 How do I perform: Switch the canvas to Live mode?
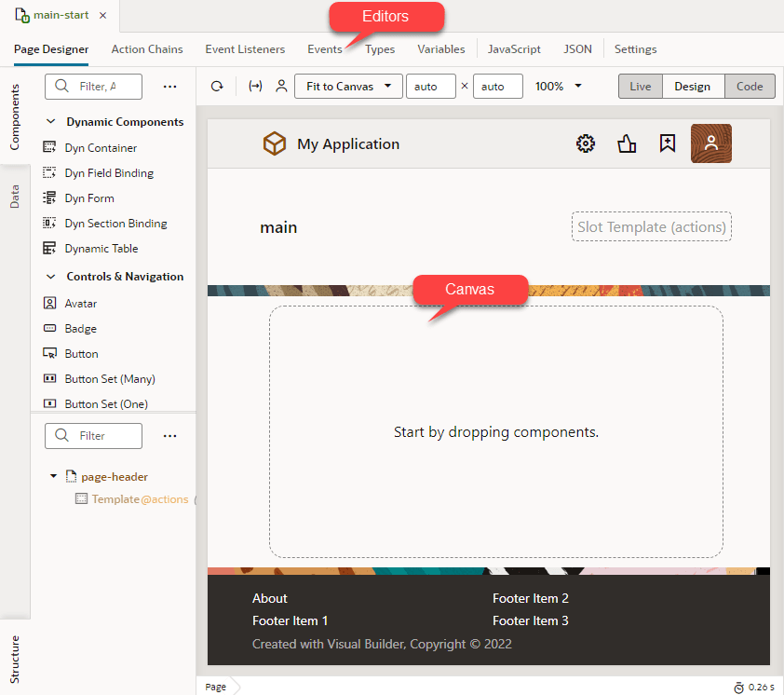pyautogui.click(x=640, y=86)
